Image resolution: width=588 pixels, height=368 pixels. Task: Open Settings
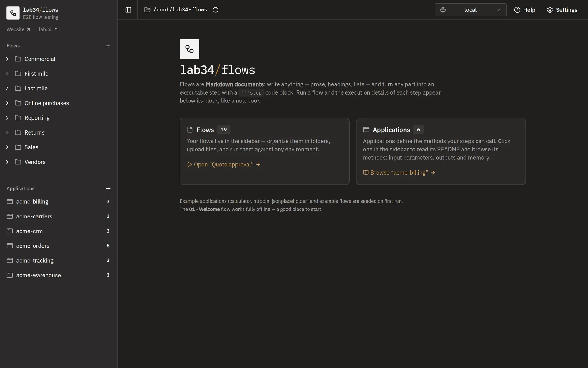[562, 10]
